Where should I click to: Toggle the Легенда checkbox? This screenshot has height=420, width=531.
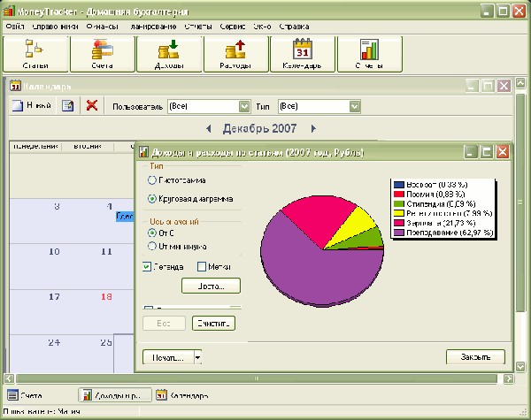(x=148, y=266)
